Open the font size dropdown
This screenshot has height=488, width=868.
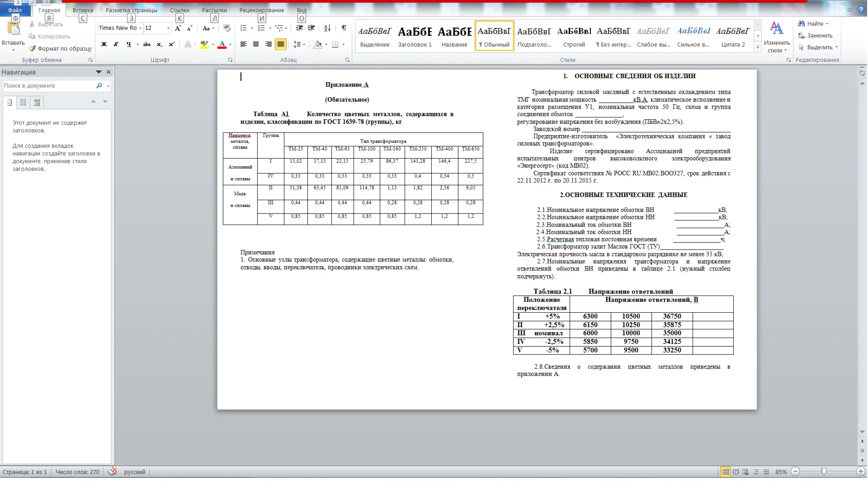pyautogui.click(x=168, y=28)
